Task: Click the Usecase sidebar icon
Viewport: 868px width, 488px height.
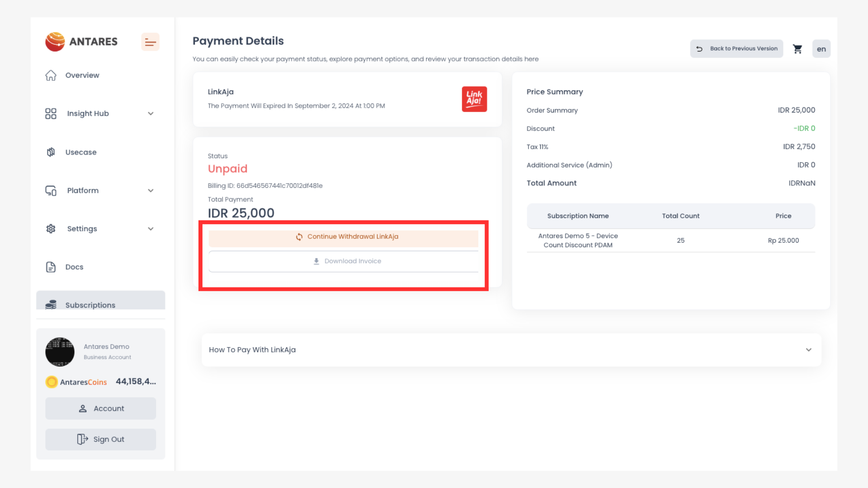Action: pos(51,152)
